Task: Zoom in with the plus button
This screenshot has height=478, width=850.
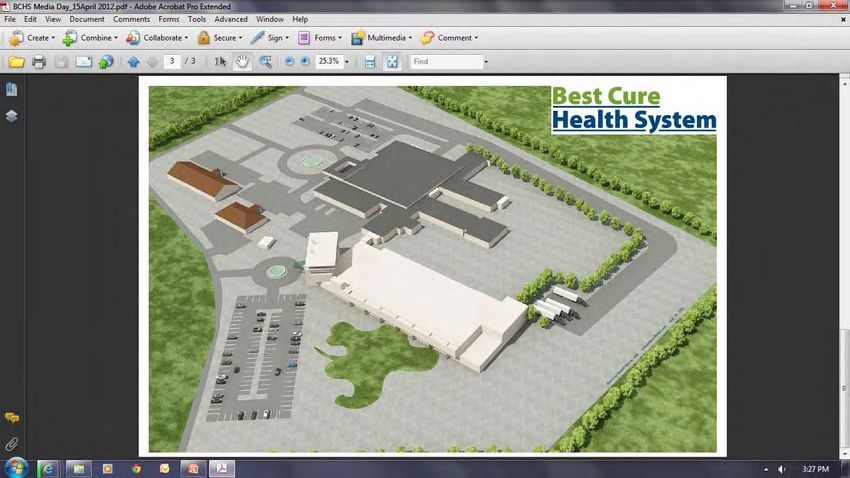Action: pos(305,61)
